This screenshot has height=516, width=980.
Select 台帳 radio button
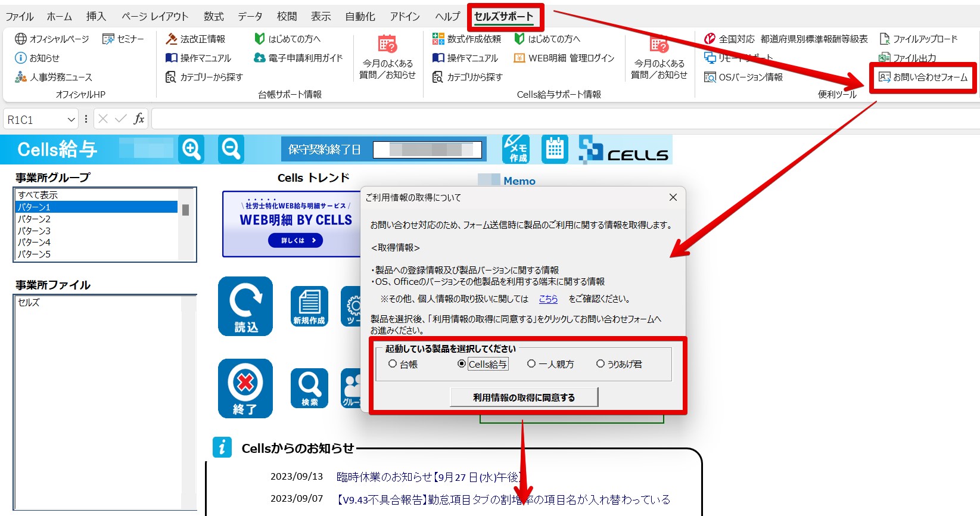(x=403, y=364)
